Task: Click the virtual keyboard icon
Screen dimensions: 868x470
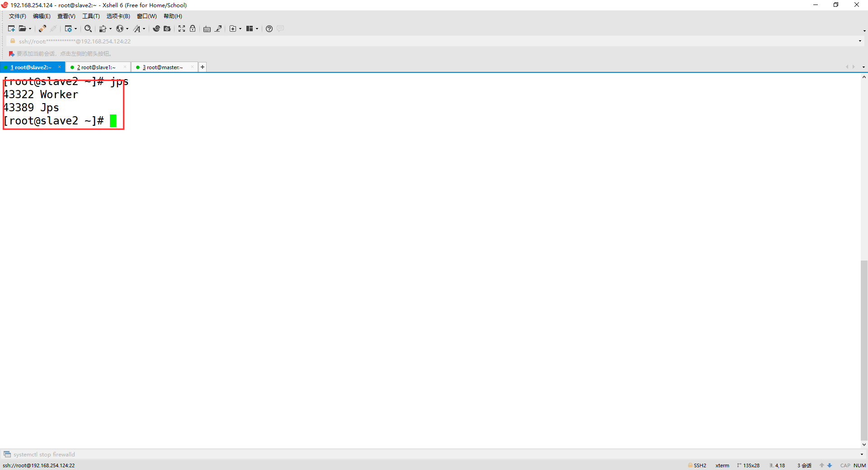Action: (207, 28)
